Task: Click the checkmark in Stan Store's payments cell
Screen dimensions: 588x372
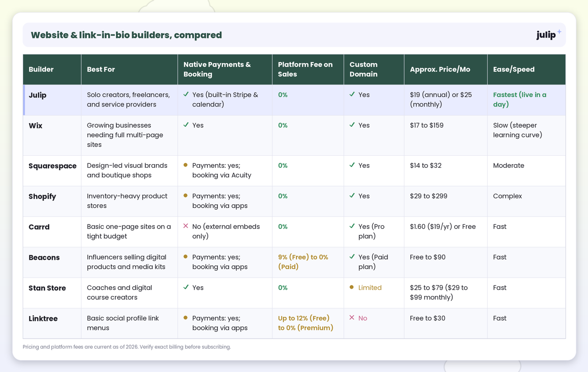Action: (x=186, y=287)
